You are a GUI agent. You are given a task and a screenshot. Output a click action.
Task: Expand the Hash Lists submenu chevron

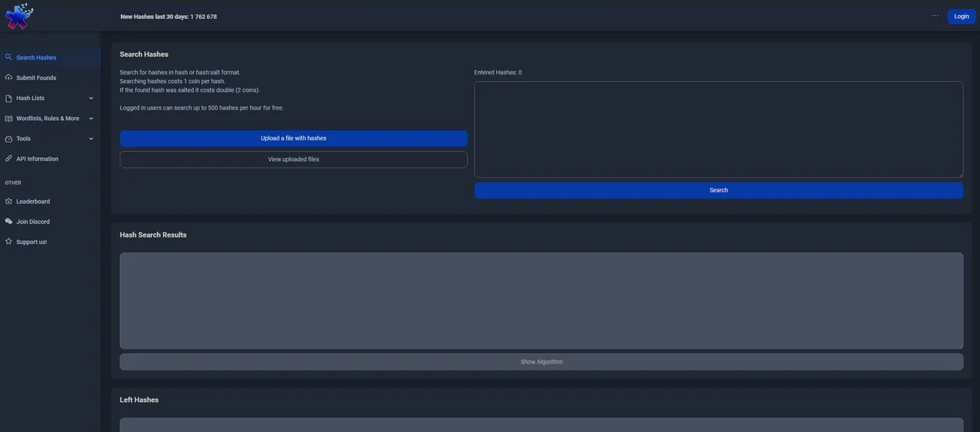click(x=91, y=98)
